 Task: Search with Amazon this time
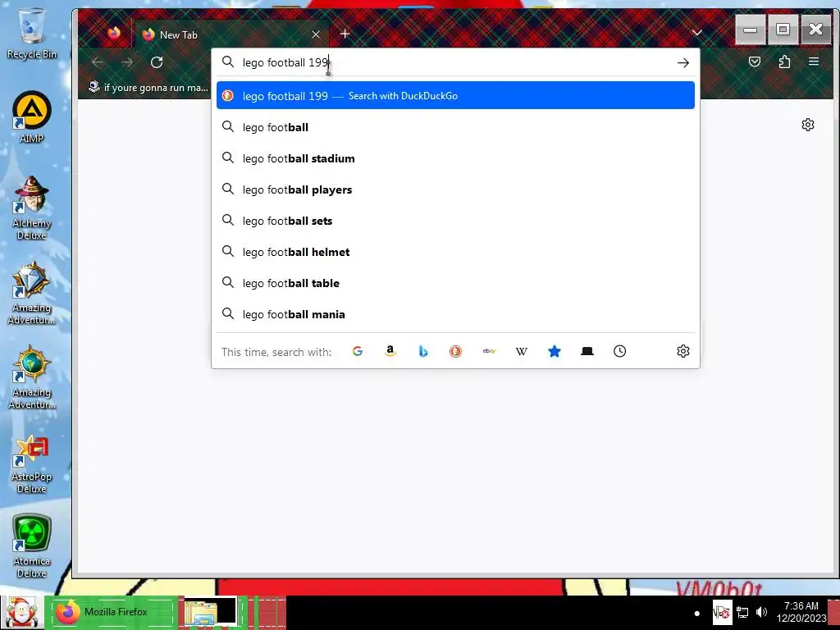tap(390, 351)
